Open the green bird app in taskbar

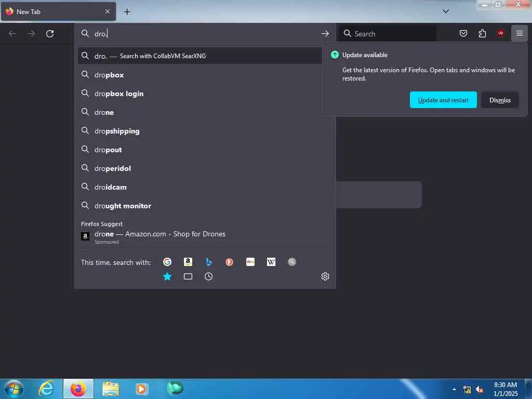pos(175,389)
